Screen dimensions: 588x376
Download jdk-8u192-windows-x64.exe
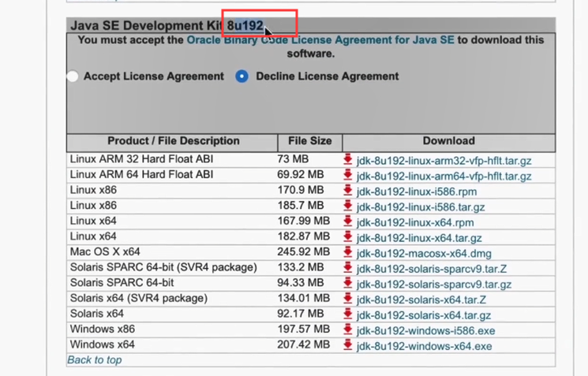[x=424, y=346]
